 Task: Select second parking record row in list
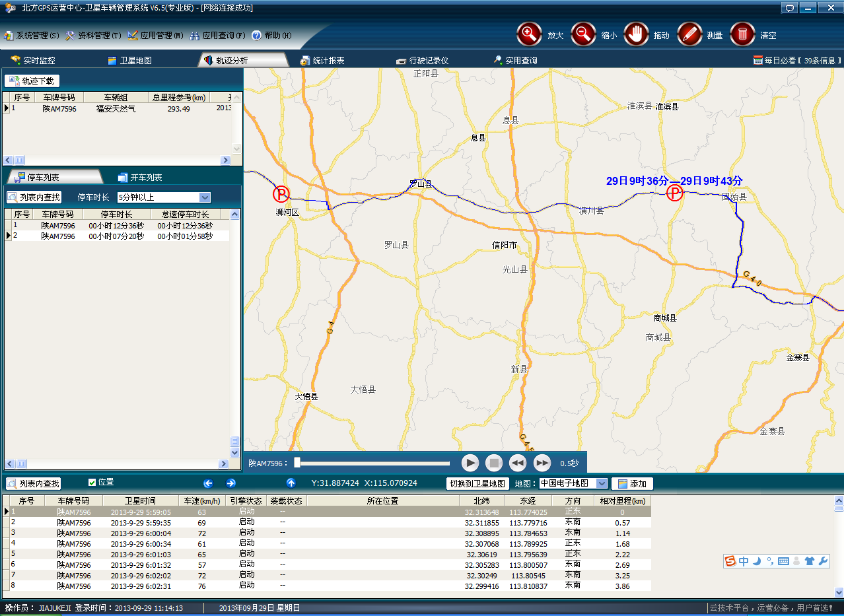tap(116, 236)
